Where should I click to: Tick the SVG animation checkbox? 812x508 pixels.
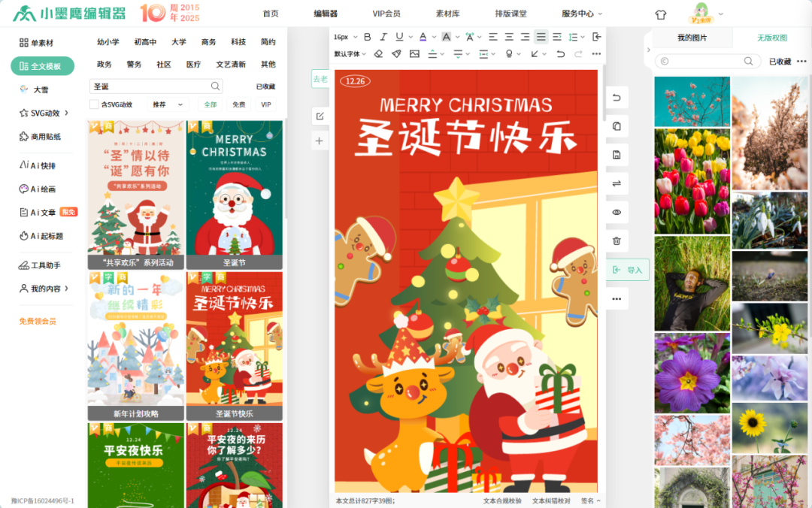(94, 104)
